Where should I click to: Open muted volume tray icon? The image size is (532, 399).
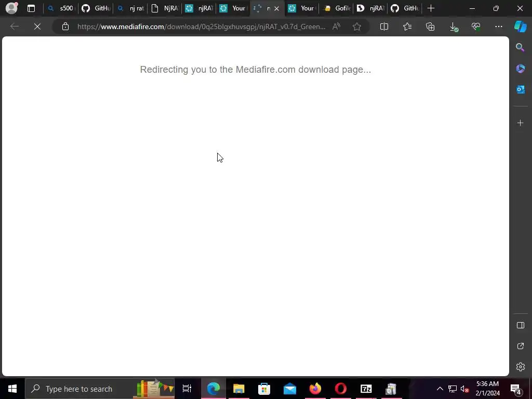pyautogui.click(x=465, y=389)
